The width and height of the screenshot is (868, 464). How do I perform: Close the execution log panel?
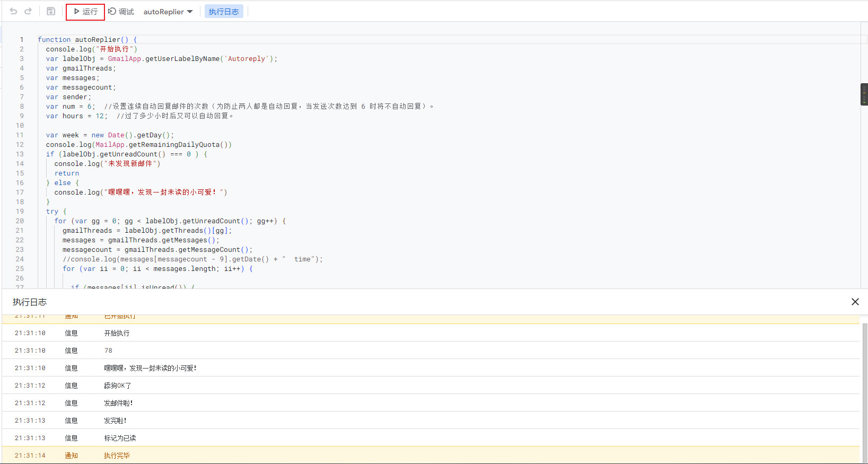coord(855,302)
